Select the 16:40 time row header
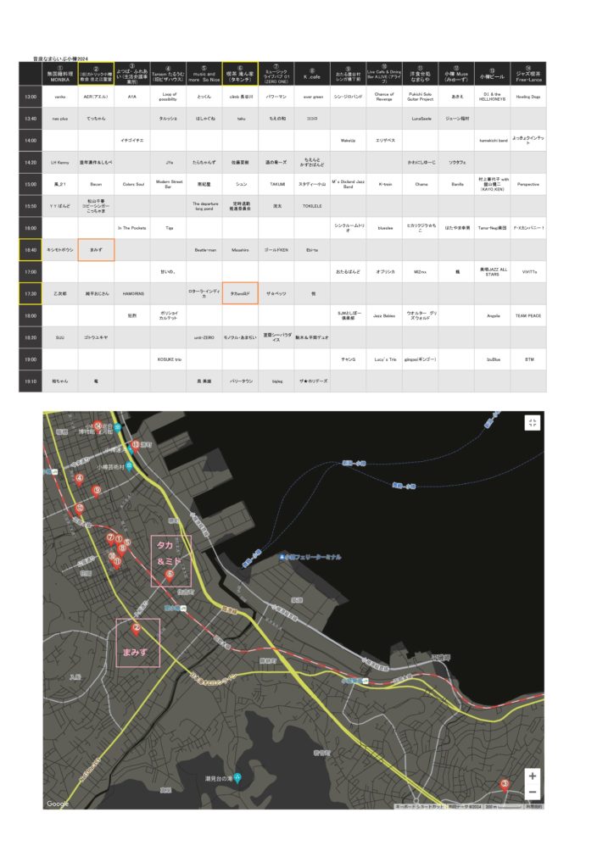 [29, 249]
